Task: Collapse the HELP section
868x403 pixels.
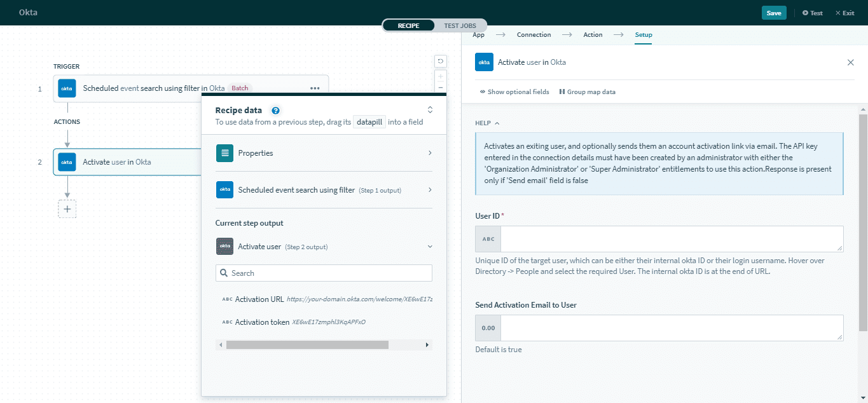Action: click(x=487, y=123)
